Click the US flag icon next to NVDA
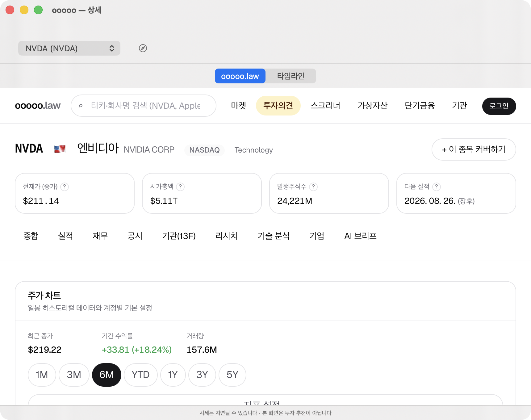The width and height of the screenshot is (531, 420). [60, 149]
